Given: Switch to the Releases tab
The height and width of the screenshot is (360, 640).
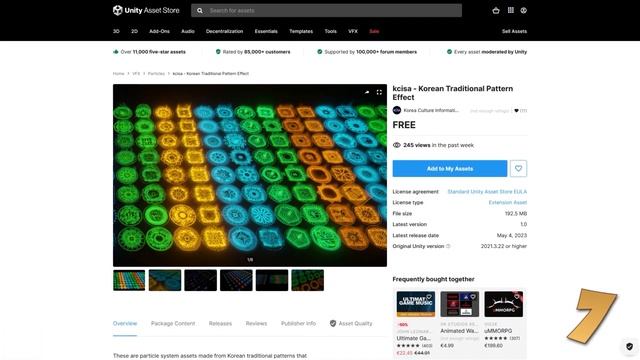Looking at the screenshot, I should click(220, 323).
